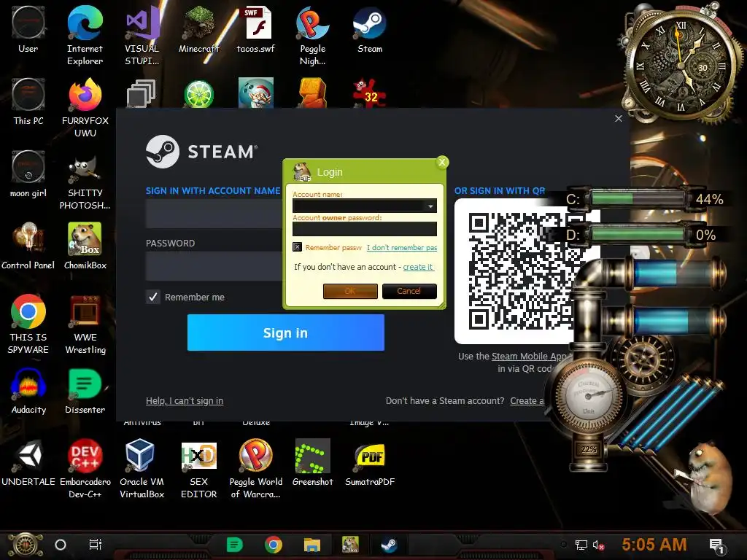Screen dimensions: 747x560
Task: Open the steampunk Start button
Action: [x=26, y=545]
